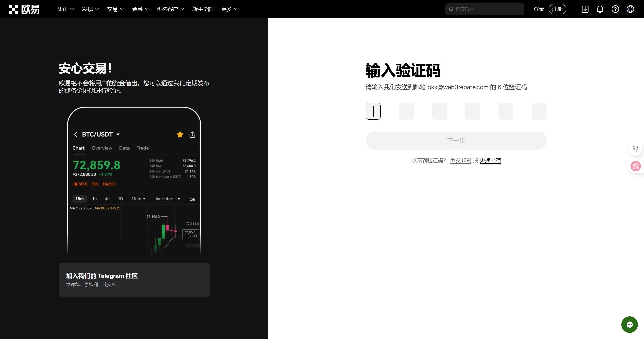Click the magnifier icon in search bar
Screen dimensions: 644x339
pos(451,9)
